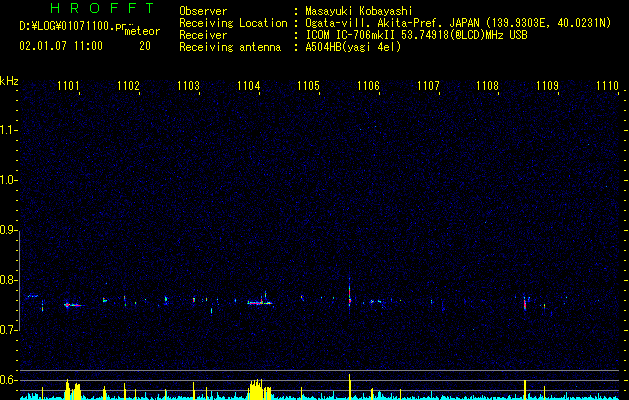Click the yellow intensity block under 1101

(x=73, y=390)
